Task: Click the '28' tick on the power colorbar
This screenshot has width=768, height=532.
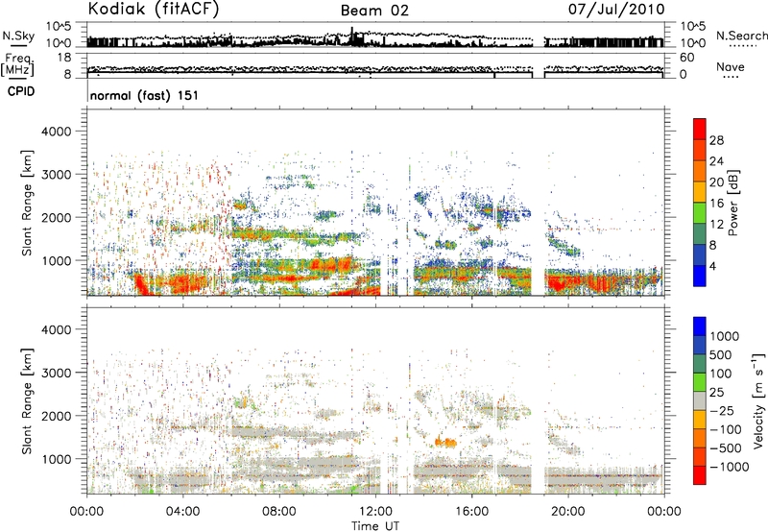Action: 716,140
